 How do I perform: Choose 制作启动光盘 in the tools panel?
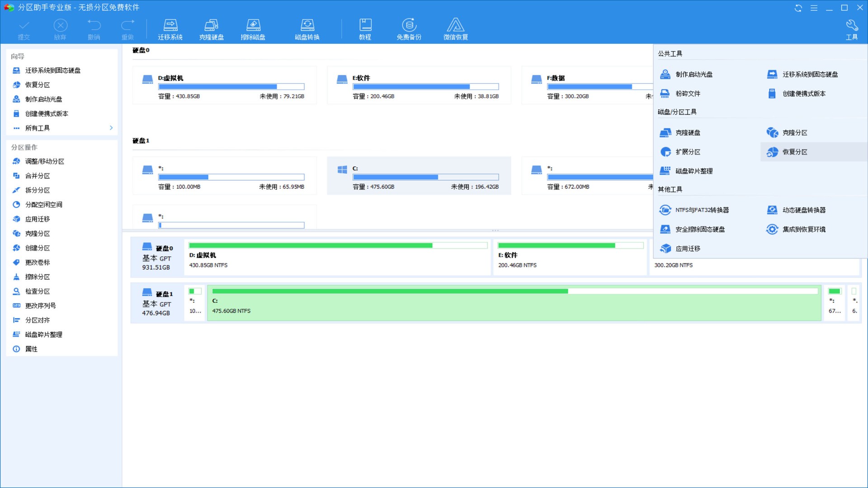point(686,74)
